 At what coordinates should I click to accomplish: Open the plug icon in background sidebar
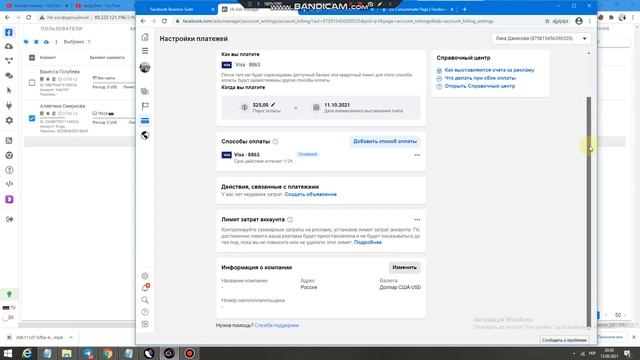[x=9, y=106]
